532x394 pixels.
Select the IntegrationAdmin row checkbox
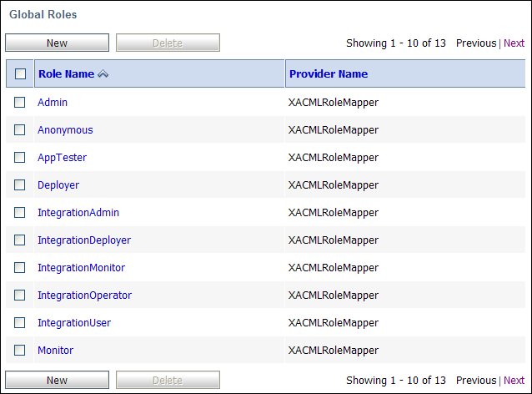tap(20, 212)
